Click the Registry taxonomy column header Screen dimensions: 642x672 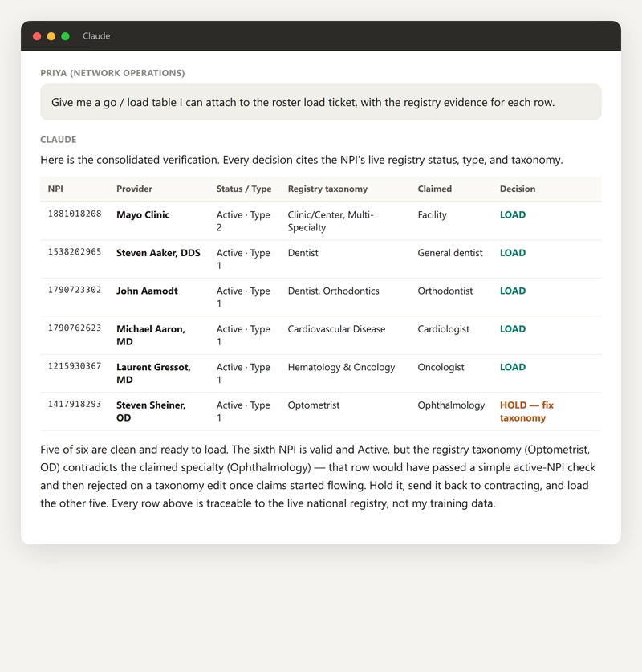pos(327,189)
